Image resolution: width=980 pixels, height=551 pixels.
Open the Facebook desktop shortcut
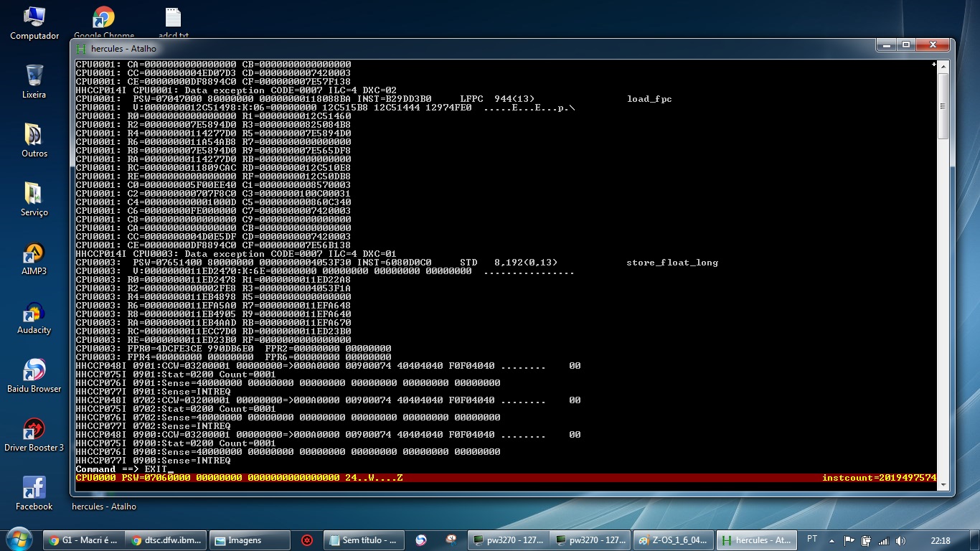point(34,494)
